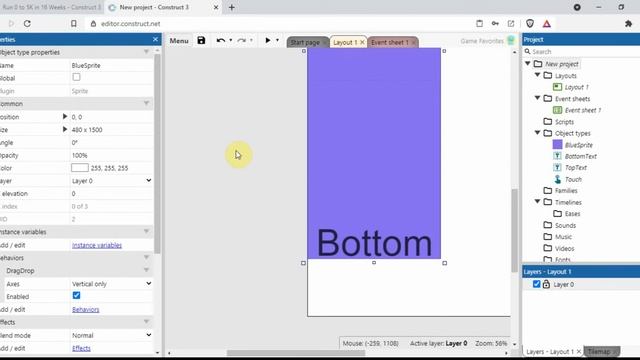Image resolution: width=640 pixels, height=360 pixels.
Task: Click the Bottom text object in layout
Action: click(374, 243)
